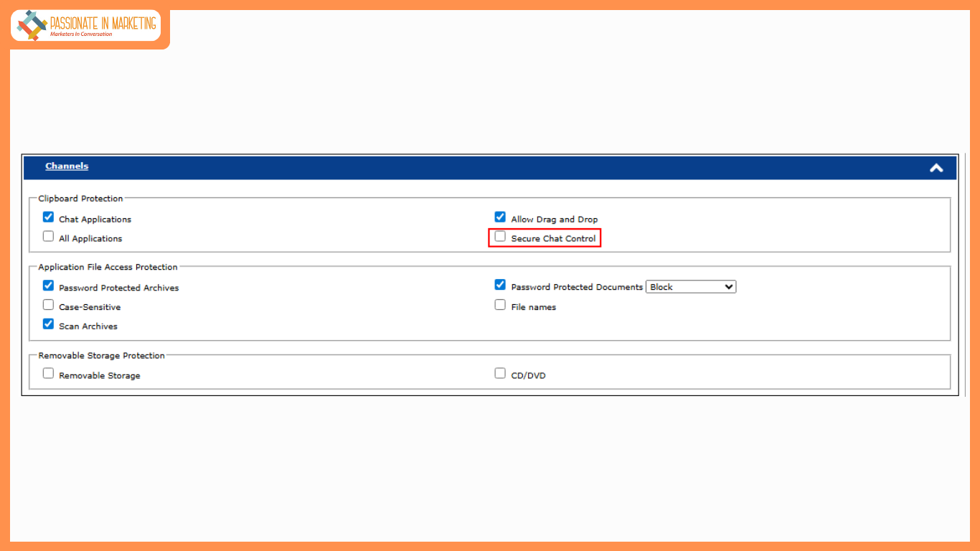Disable the Chat Applications checkbox
The image size is (980, 551).
click(48, 217)
